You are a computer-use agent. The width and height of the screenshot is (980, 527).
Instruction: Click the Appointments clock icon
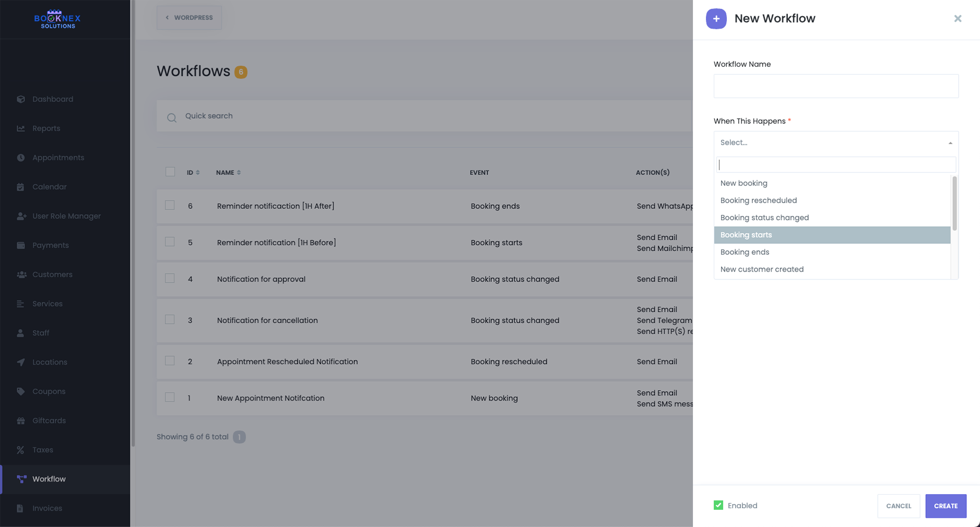coord(21,158)
